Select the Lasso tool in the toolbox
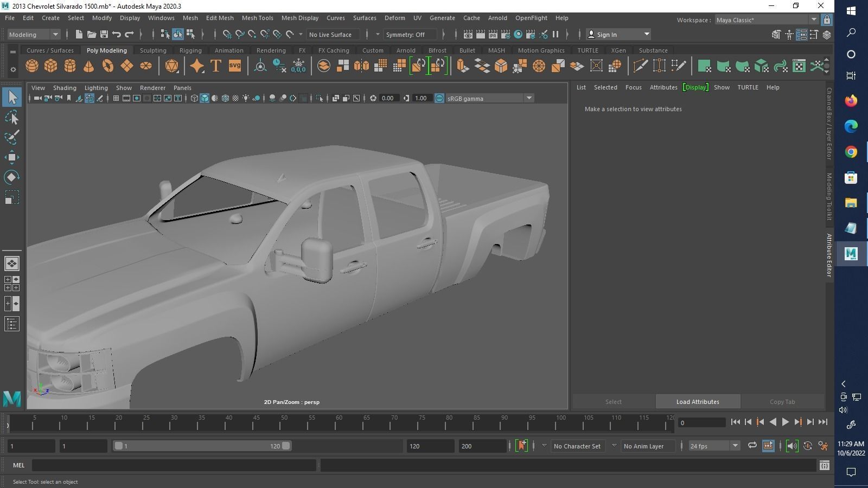The width and height of the screenshot is (868, 488). click(x=12, y=118)
